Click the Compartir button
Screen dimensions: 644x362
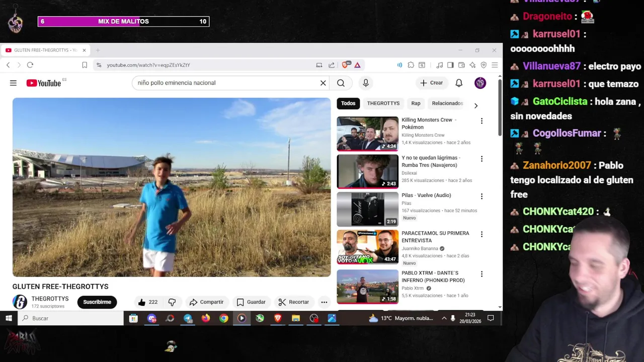click(206, 302)
